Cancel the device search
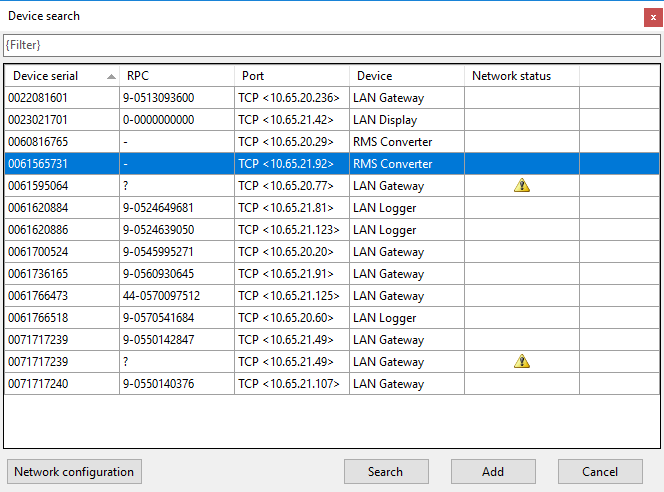This screenshot has width=664, height=492. coord(600,472)
